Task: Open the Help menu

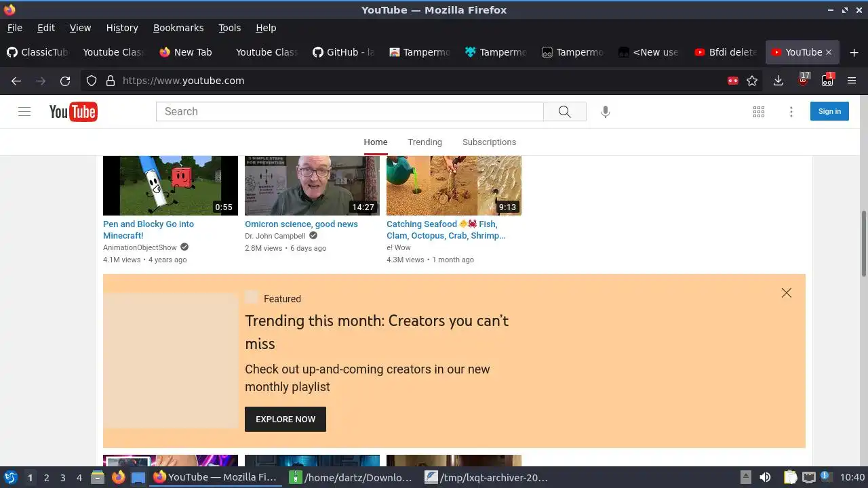Action: [x=266, y=28]
